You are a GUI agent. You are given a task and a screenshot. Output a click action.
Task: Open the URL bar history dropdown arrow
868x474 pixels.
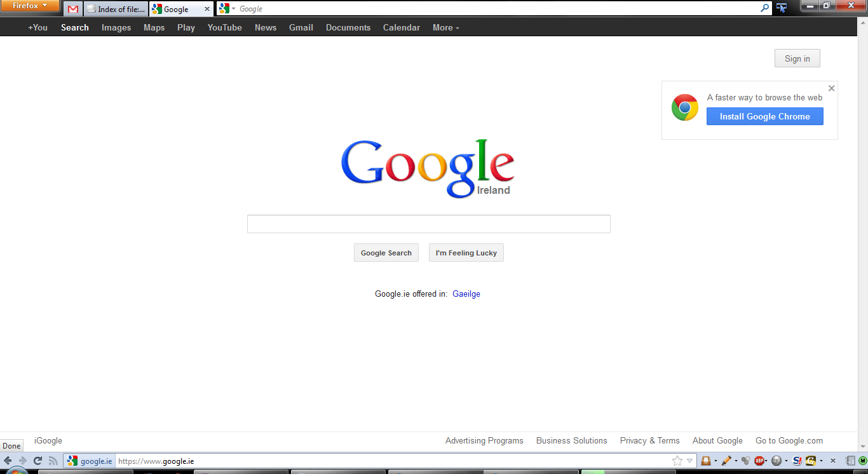689,461
